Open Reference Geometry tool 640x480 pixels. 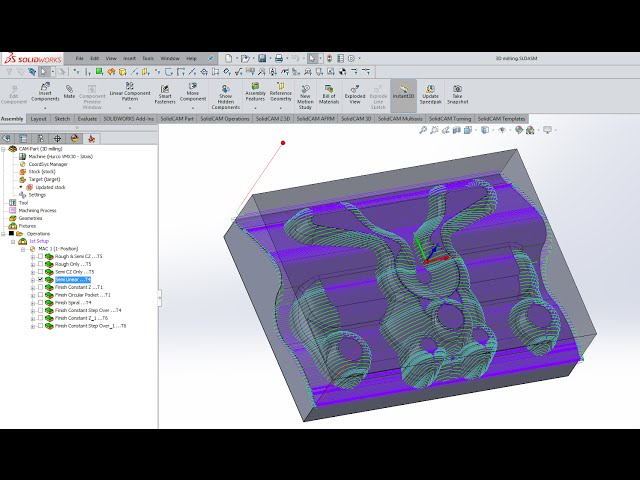coord(280,91)
